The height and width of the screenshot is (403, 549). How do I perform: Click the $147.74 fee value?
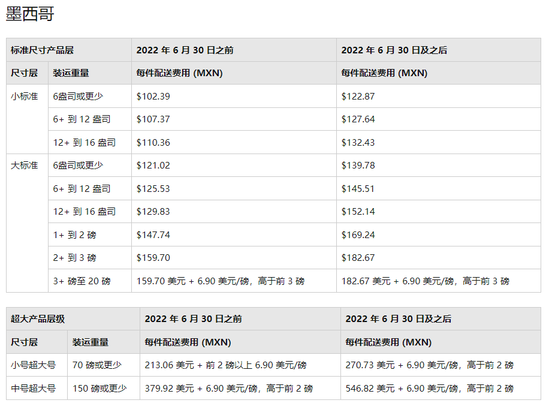click(x=153, y=235)
